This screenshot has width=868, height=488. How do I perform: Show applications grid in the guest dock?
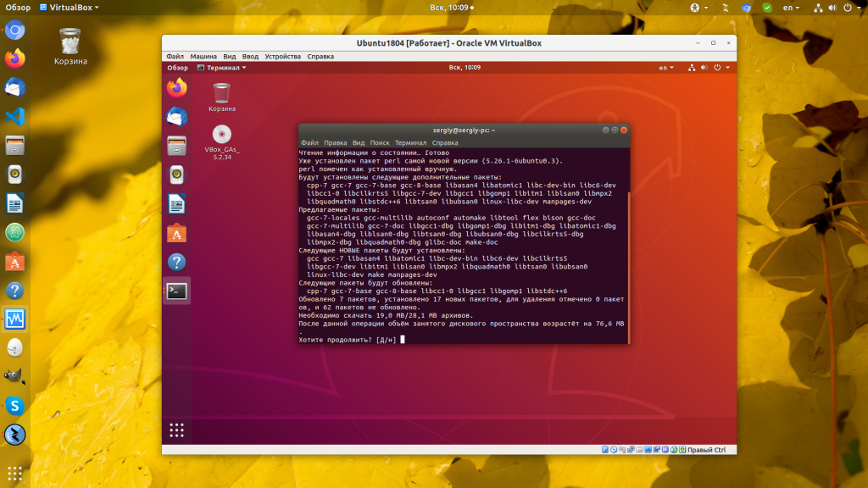pos(176,430)
